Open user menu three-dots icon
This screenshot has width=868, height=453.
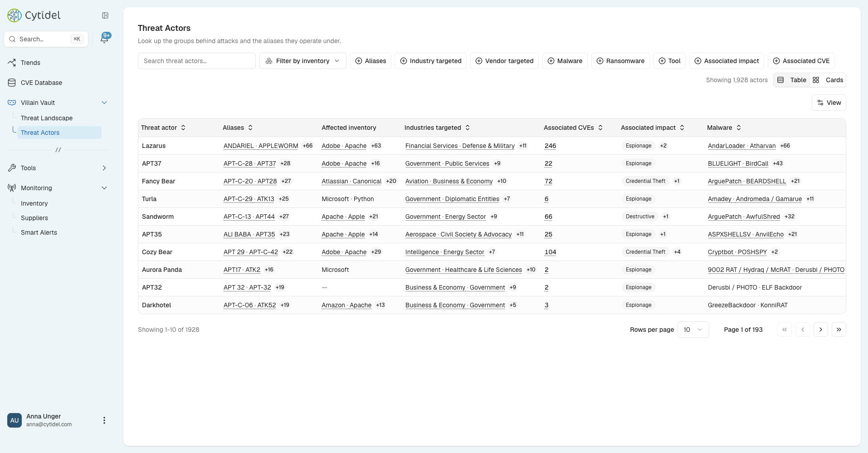click(104, 420)
